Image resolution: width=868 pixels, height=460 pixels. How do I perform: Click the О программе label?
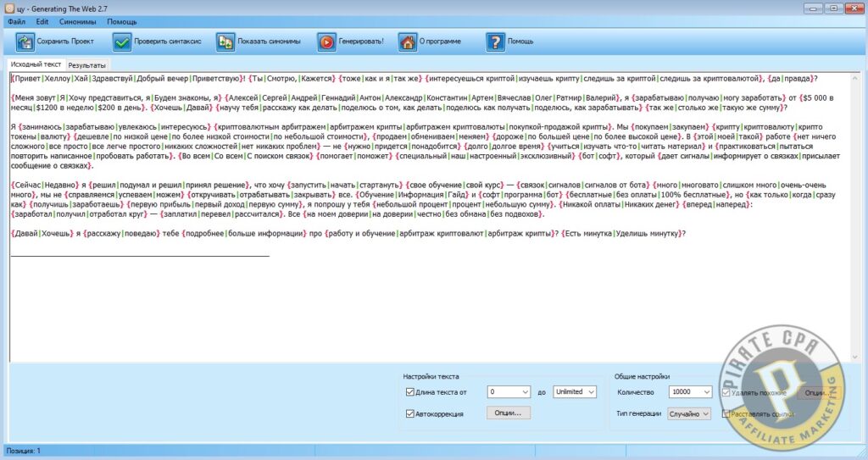click(x=440, y=42)
